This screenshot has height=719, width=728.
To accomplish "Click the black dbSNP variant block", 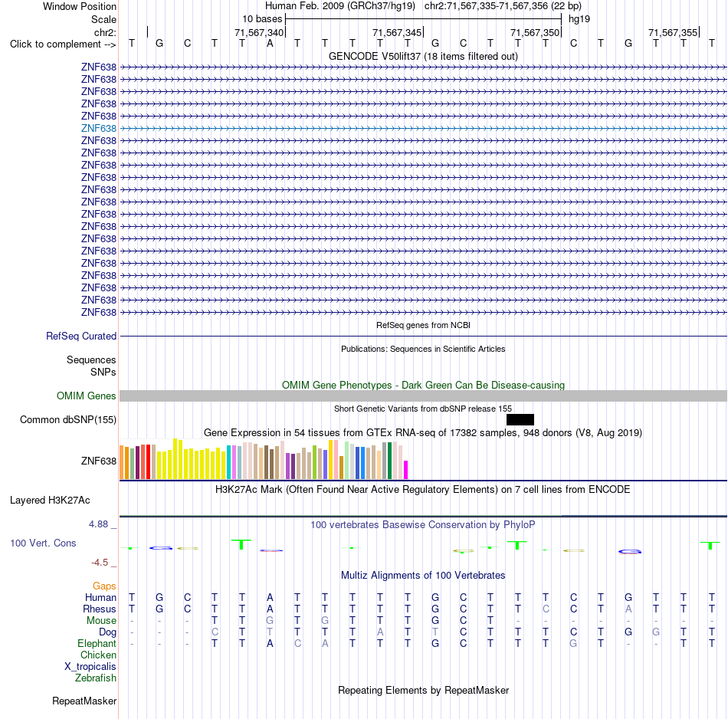I will point(520,419).
